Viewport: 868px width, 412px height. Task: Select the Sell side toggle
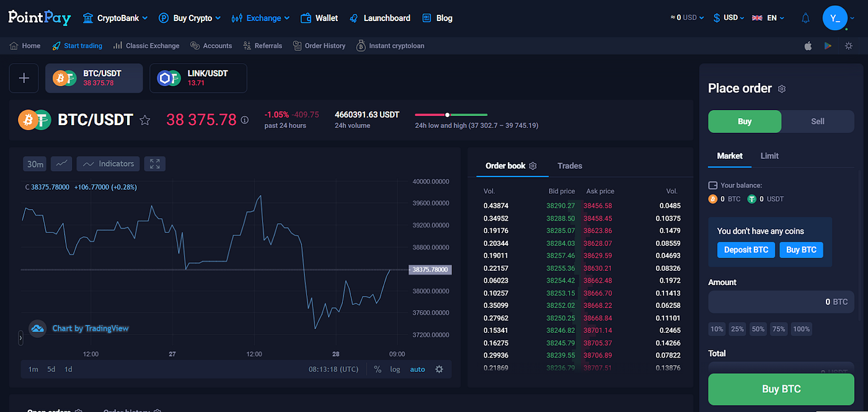(818, 121)
